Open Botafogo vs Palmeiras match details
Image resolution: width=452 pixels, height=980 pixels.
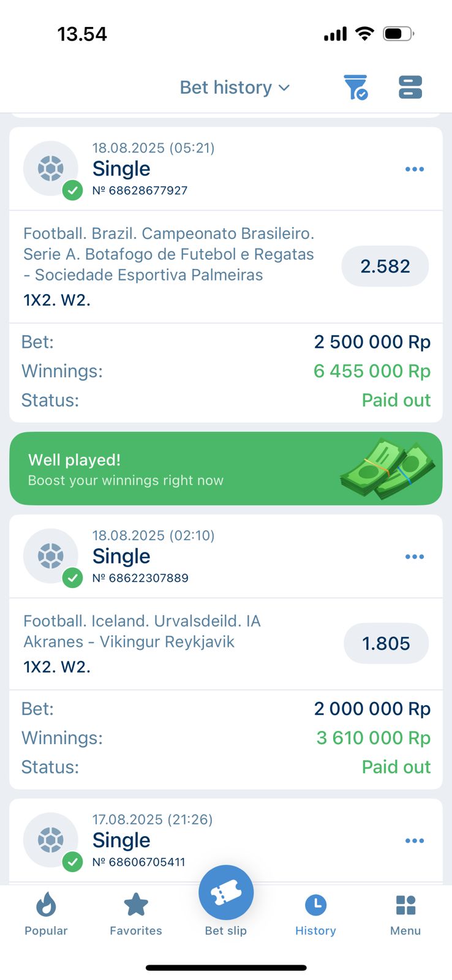coord(168,254)
